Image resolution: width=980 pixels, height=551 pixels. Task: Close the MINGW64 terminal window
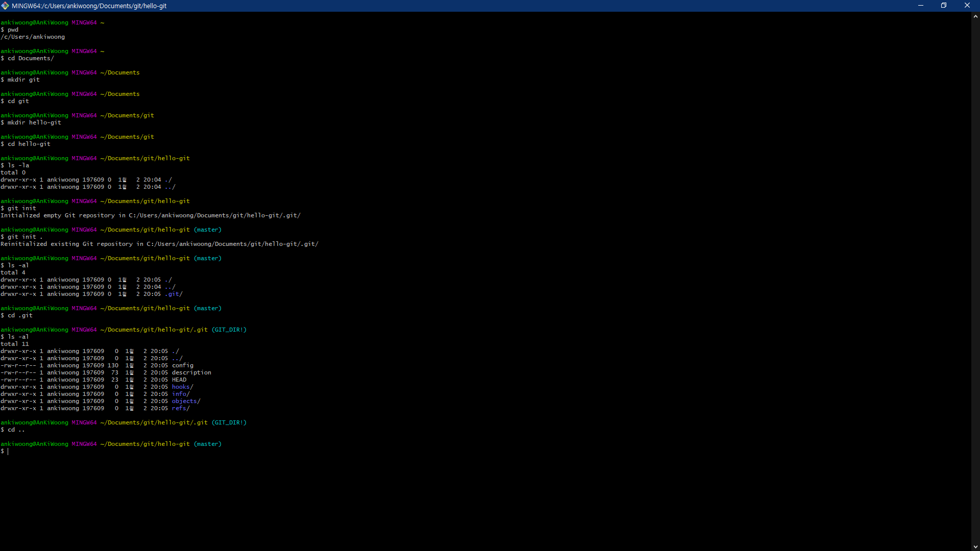(x=967, y=6)
